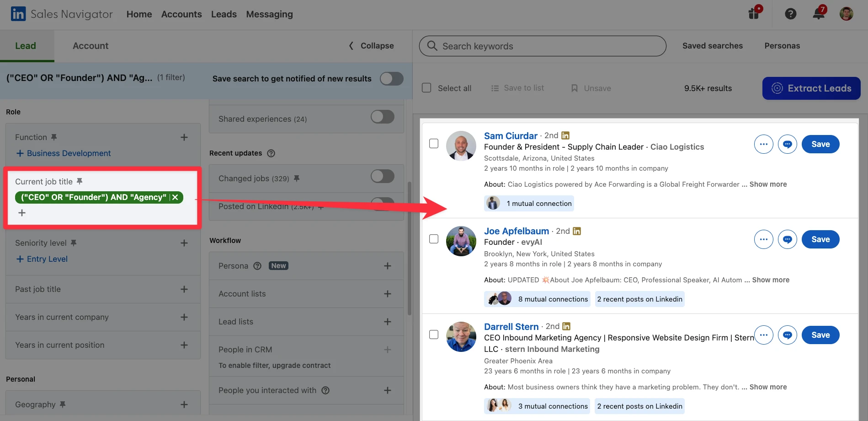The image size is (868, 421).
Task: Expand the Account lists filter
Action: pos(388,294)
